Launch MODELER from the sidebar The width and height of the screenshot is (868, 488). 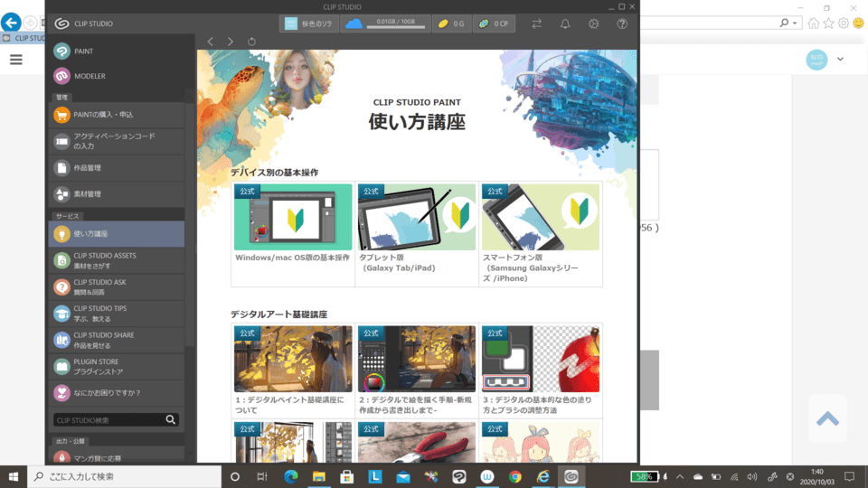80,76
